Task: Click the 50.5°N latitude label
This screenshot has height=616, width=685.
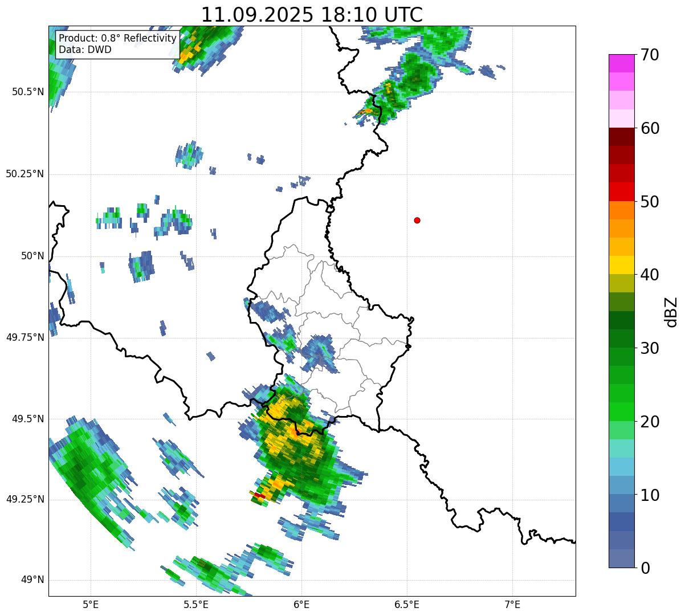Action: [27, 92]
